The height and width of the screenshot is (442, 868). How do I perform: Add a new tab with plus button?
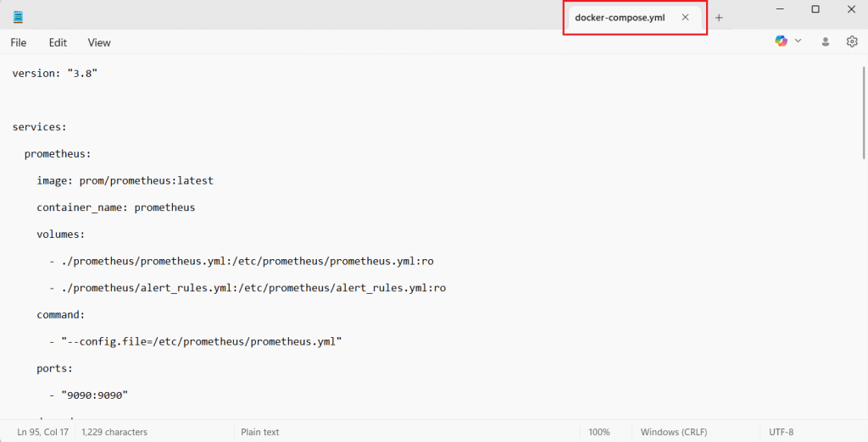(x=719, y=18)
